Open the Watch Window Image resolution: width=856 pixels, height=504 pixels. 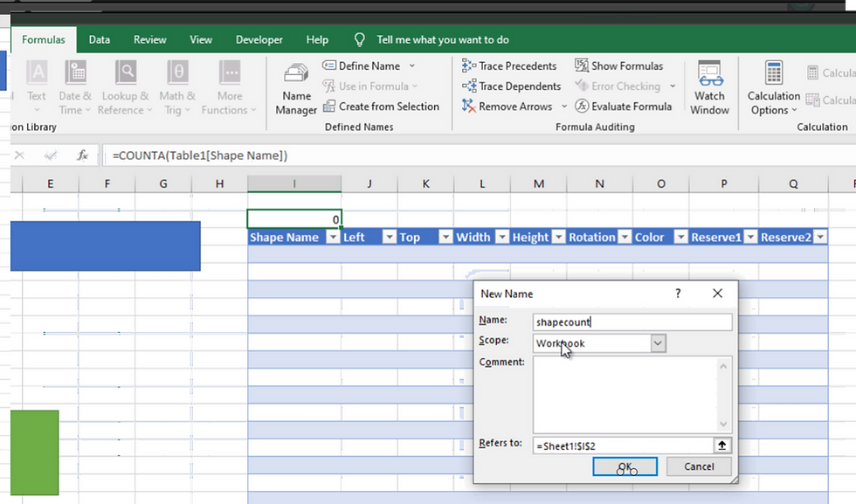pos(709,87)
